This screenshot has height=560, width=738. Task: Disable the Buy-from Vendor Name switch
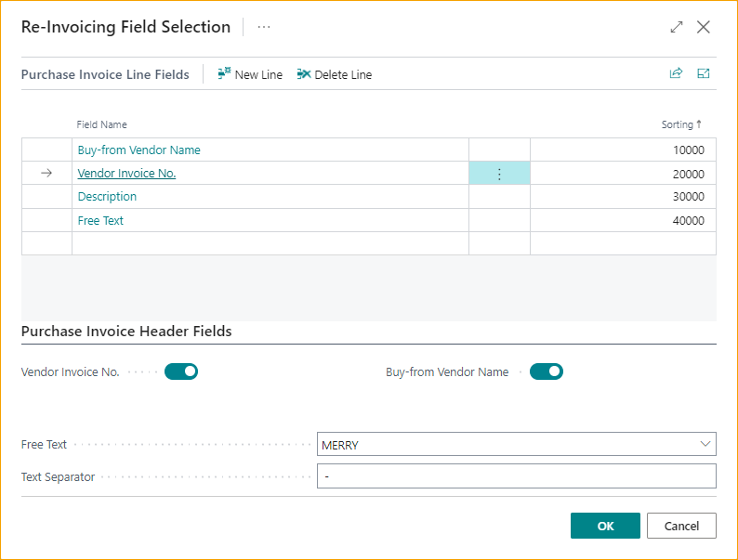547,371
